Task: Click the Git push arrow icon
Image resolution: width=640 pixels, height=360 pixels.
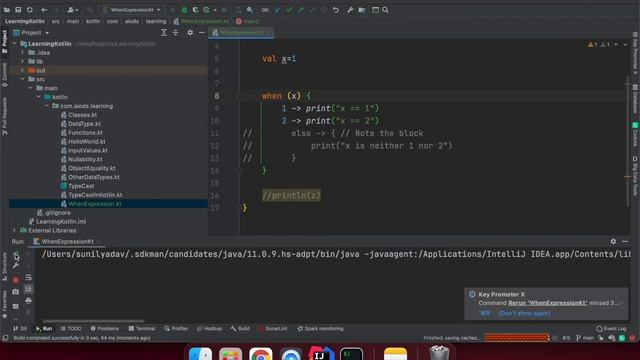Action: (x=301, y=10)
